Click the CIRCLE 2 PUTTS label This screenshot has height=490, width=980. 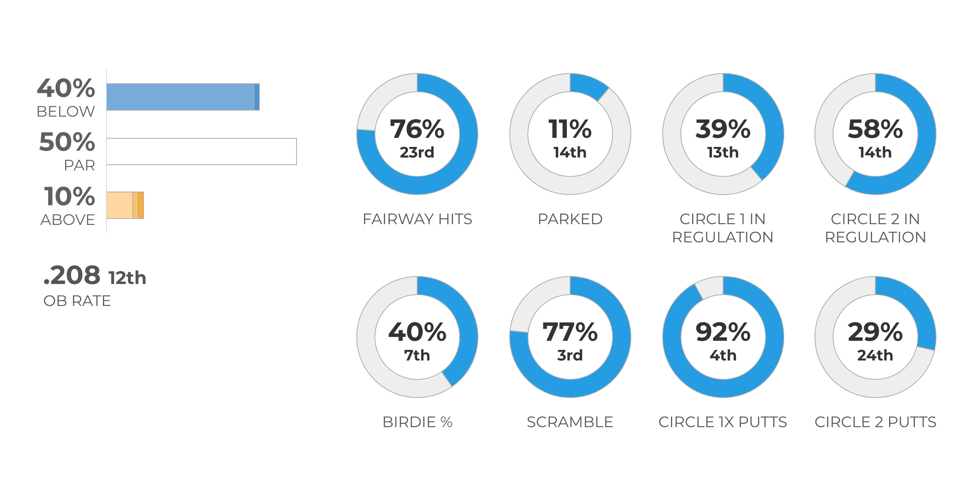click(875, 422)
